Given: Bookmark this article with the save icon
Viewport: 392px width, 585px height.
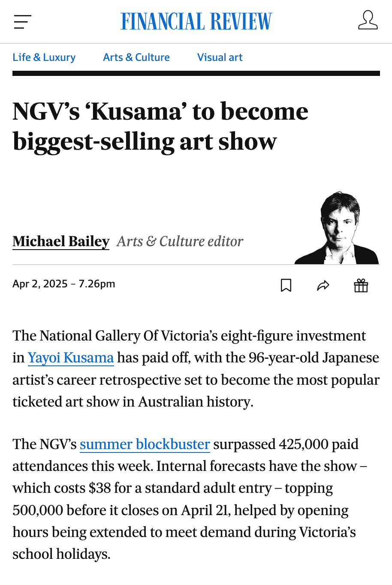Looking at the screenshot, I should click(x=286, y=285).
